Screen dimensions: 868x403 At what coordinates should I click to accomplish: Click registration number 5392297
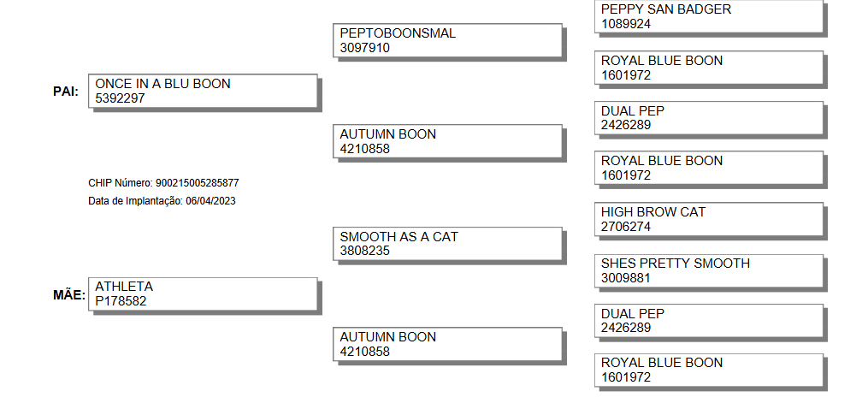120,98
